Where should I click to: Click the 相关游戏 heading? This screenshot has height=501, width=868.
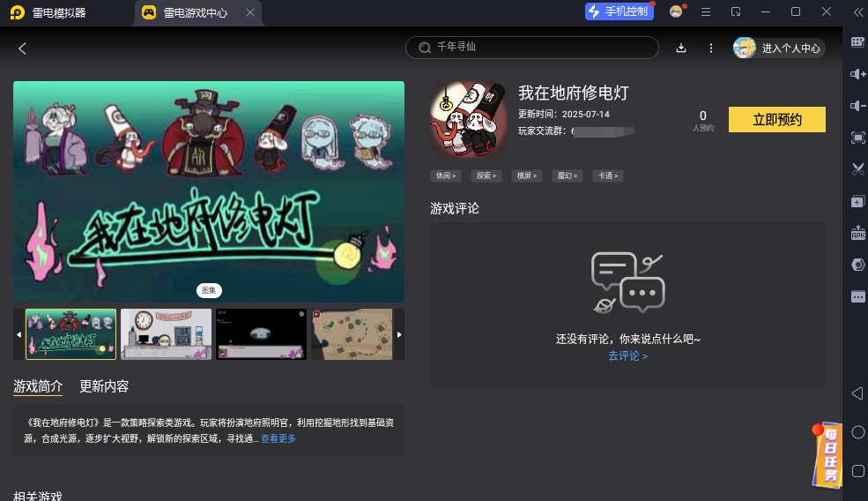38,496
